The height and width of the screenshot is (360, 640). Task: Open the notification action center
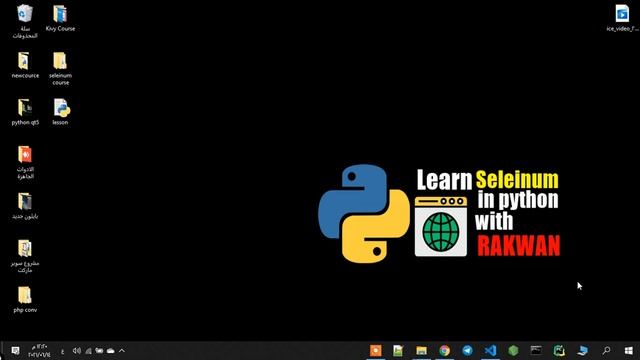[x=15, y=351]
